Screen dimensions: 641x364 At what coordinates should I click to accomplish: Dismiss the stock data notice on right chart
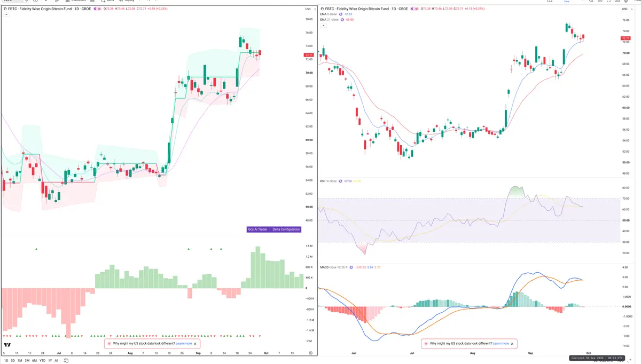(512, 344)
